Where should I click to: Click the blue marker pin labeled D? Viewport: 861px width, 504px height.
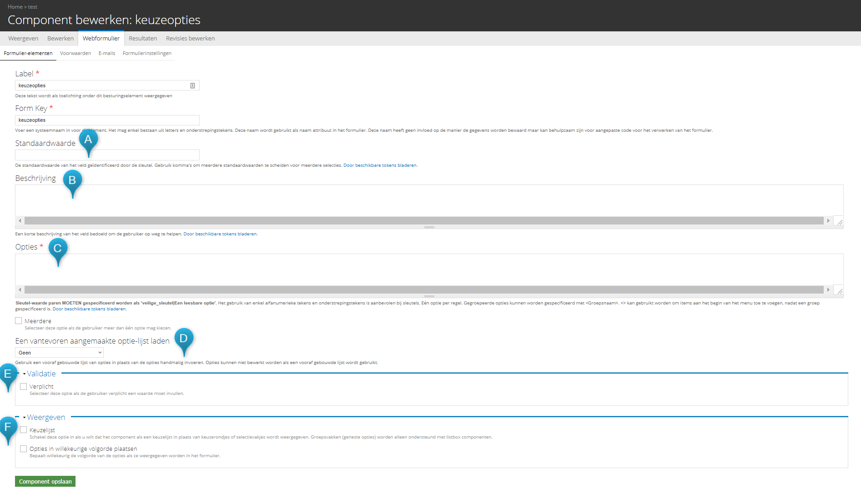click(184, 339)
